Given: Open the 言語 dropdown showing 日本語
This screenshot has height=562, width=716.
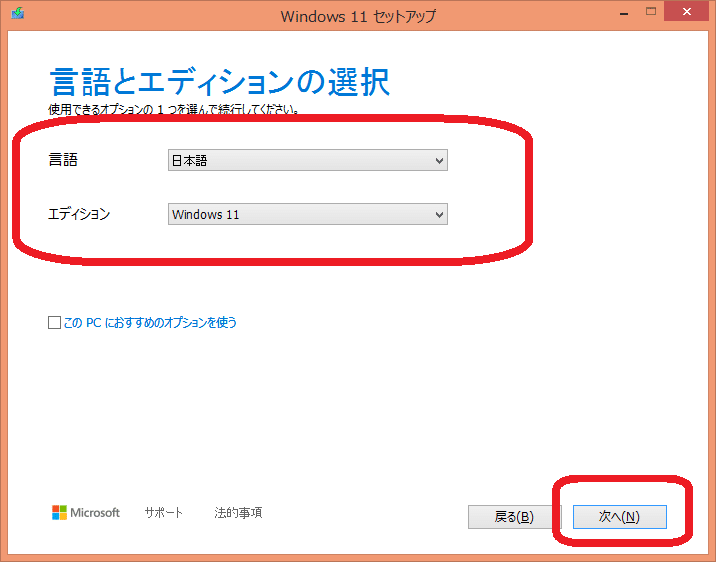Looking at the screenshot, I should pyautogui.click(x=308, y=160).
